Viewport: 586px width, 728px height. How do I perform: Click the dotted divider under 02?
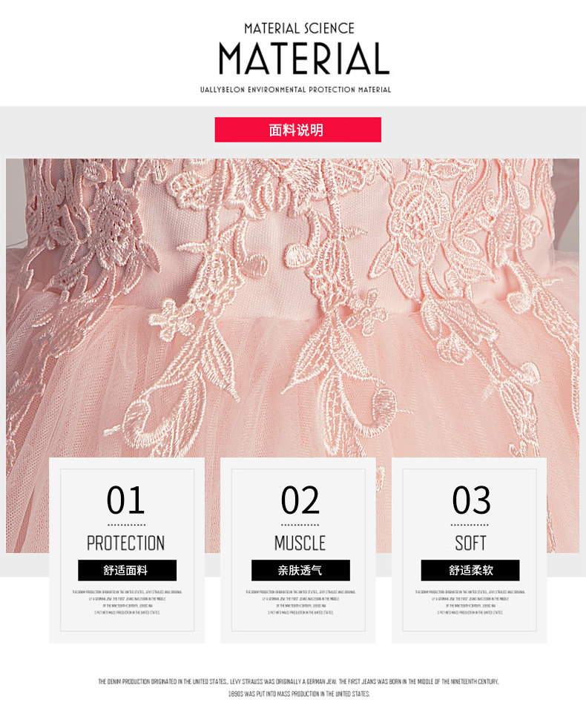(x=300, y=525)
